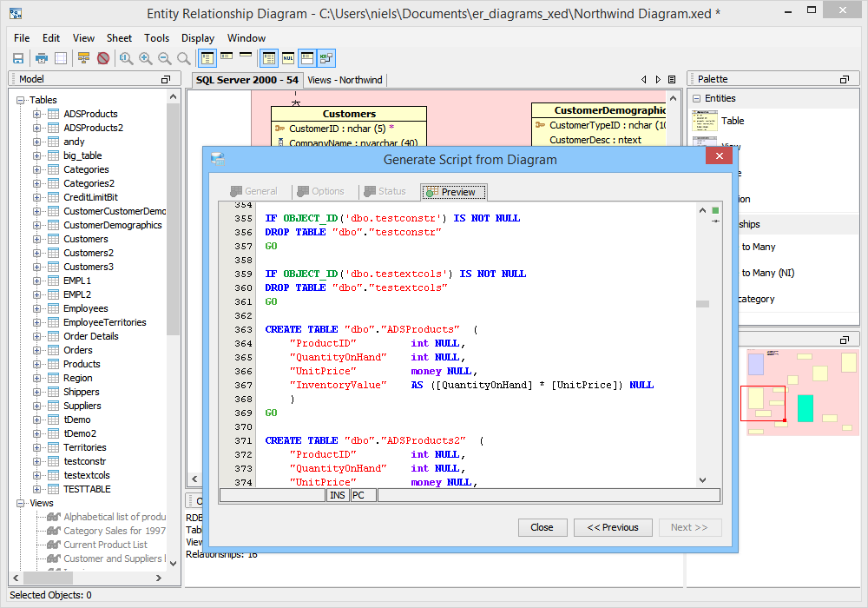Open the Tools menu
Image resolution: width=868 pixels, height=608 pixels.
[156, 38]
